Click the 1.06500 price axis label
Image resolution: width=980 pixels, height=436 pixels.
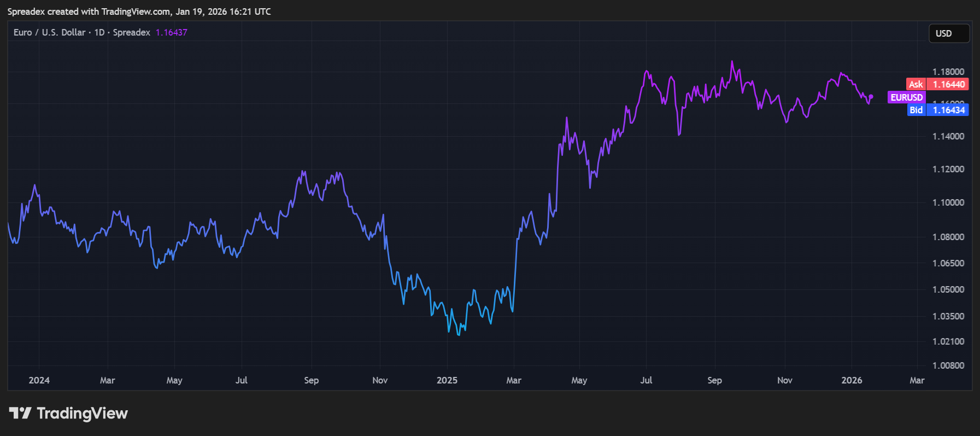[x=948, y=263]
